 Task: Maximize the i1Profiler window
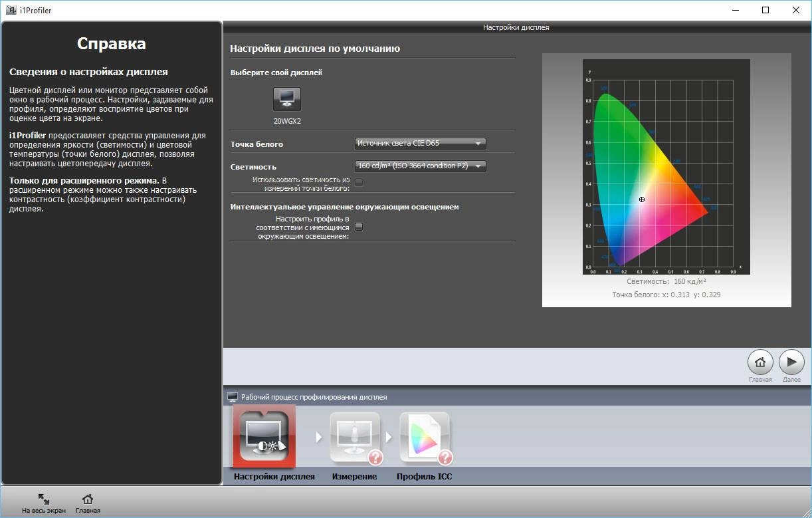point(765,10)
